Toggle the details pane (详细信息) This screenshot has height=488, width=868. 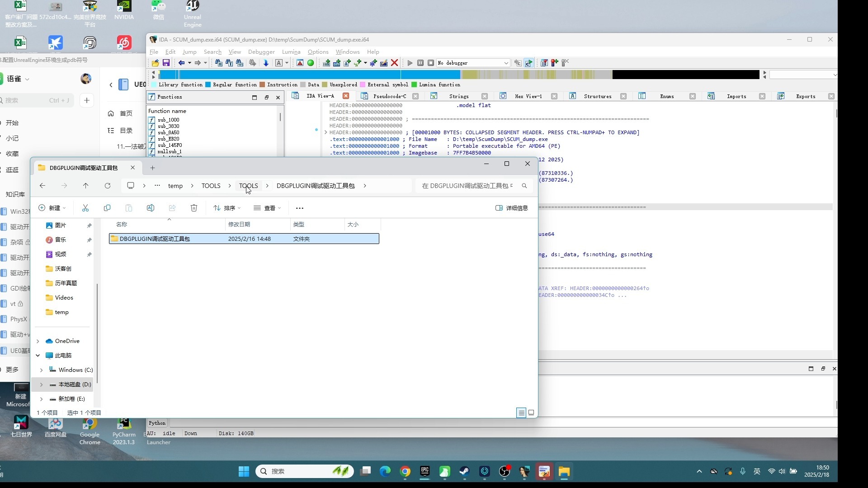(511, 208)
